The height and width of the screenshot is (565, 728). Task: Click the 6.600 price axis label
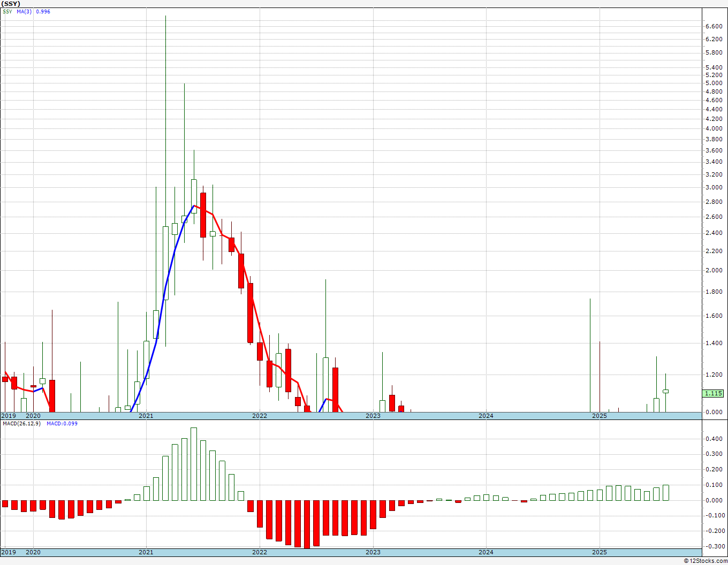pyautogui.click(x=714, y=26)
